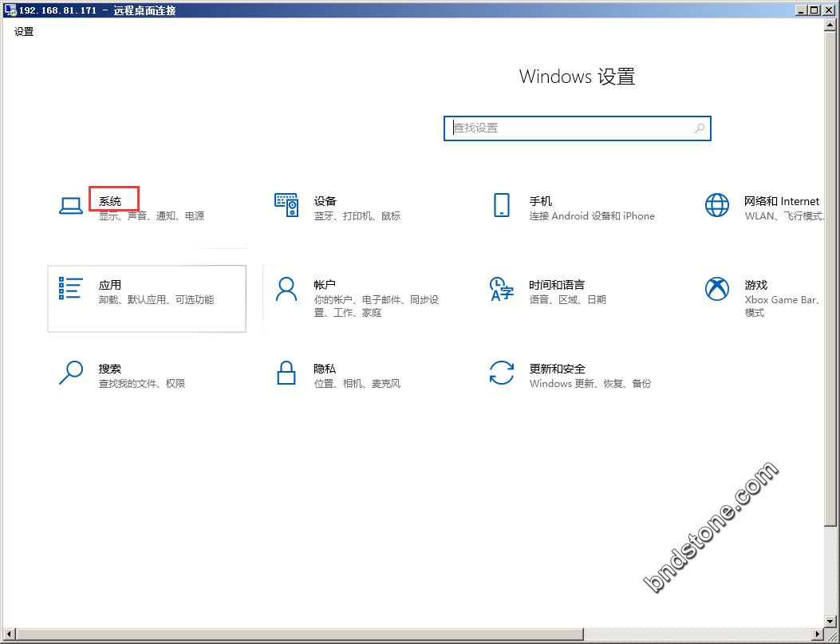Click the vertical scrollbar down arrow
The height and width of the screenshot is (644, 840).
[x=831, y=621]
